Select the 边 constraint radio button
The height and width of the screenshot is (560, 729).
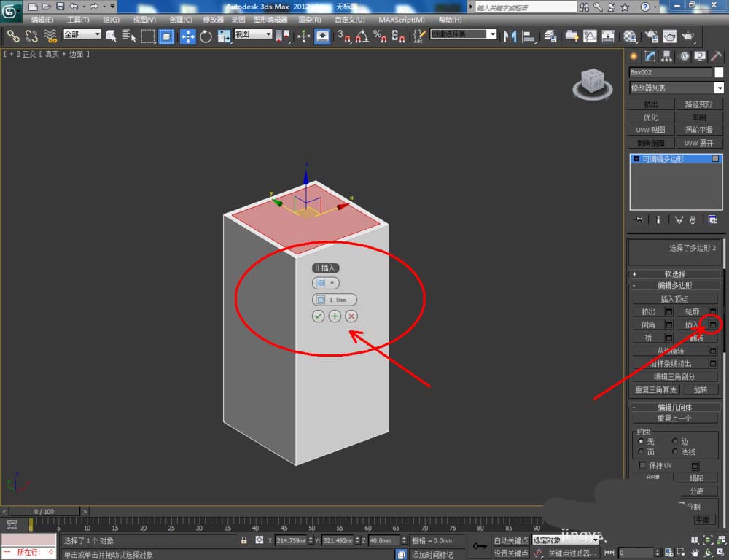tap(674, 441)
